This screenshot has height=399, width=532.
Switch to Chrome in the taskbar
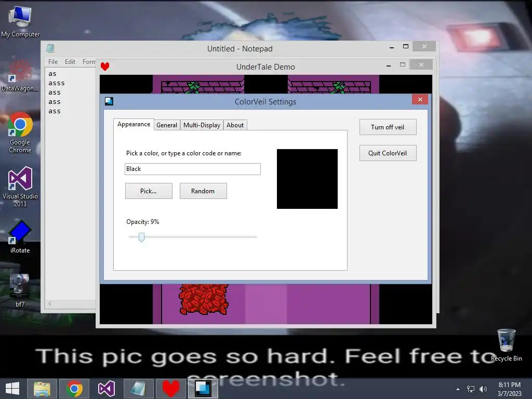coord(74,389)
